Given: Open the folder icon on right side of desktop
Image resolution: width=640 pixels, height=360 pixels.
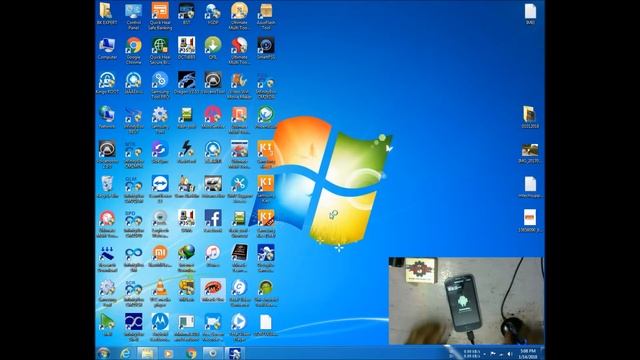Looking at the screenshot, I should pyautogui.click(x=530, y=117).
